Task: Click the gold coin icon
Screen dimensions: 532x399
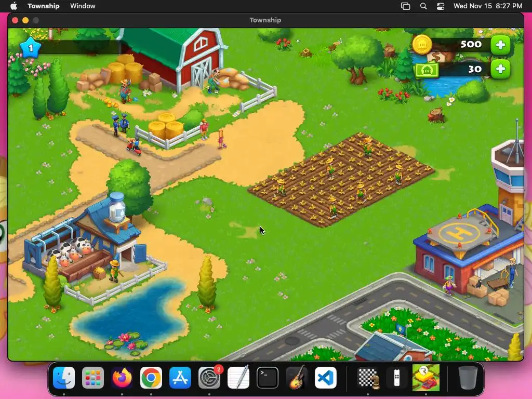Action: pyautogui.click(x=422, y=45)
